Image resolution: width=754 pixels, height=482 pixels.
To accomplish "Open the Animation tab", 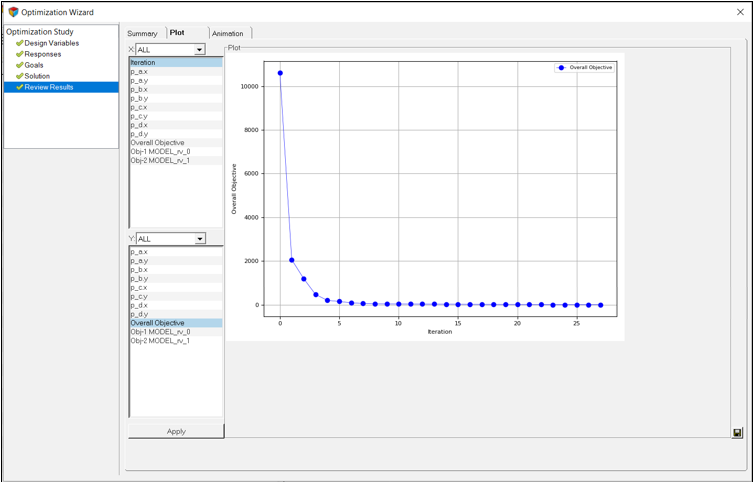I will click(x=227, y=33).
